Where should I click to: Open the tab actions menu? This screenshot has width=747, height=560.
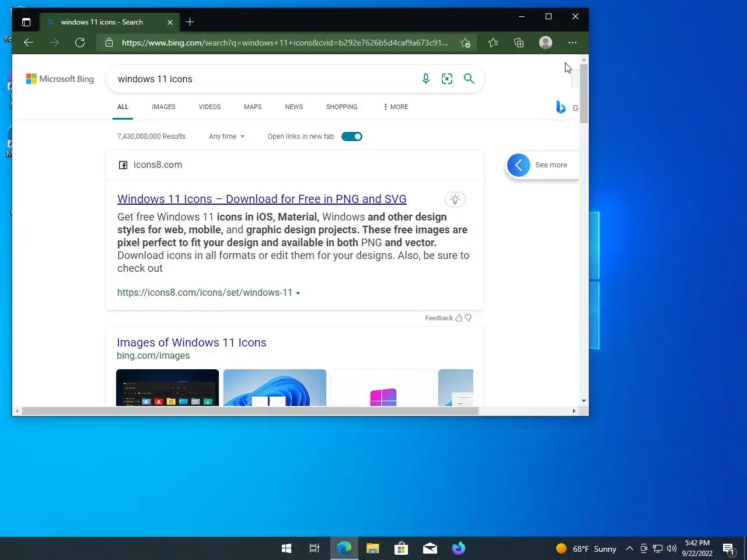[x=26, y=22]
